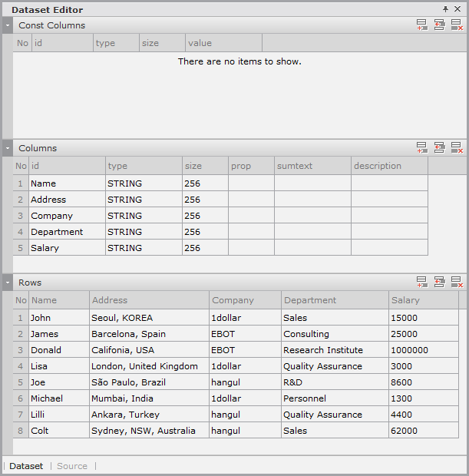
Task: Select the cell containing São Paulo, Brazil
Action: (149, 382)
